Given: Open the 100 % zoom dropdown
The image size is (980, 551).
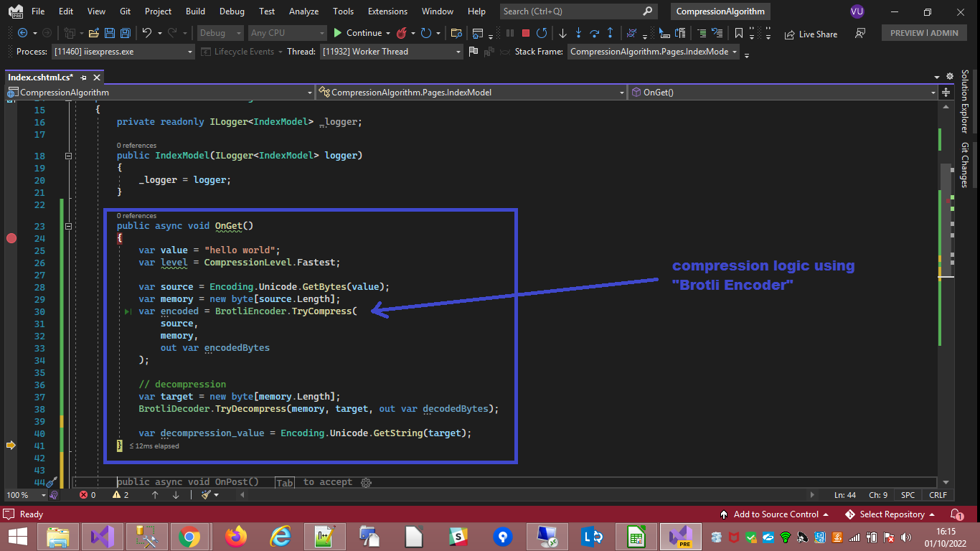Looking at the screenshot, I should pos(25,495).
